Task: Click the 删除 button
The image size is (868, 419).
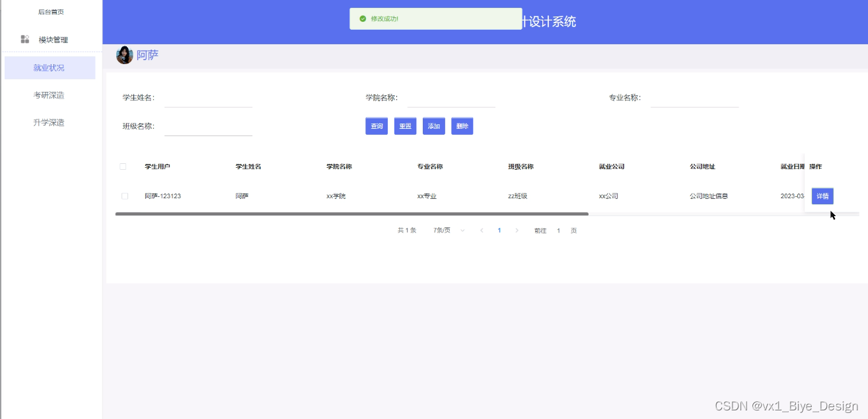Action: [462, 126]
